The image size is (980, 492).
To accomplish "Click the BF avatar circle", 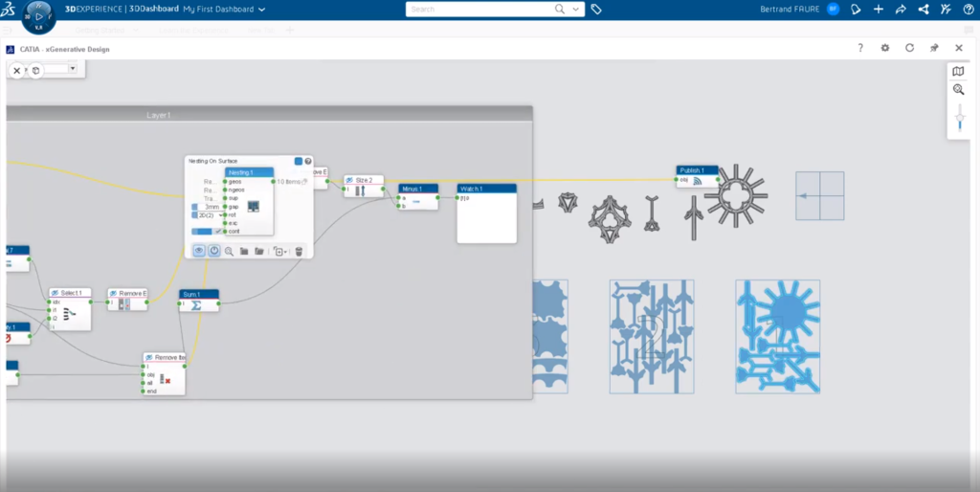I will (x=833, y=10).
